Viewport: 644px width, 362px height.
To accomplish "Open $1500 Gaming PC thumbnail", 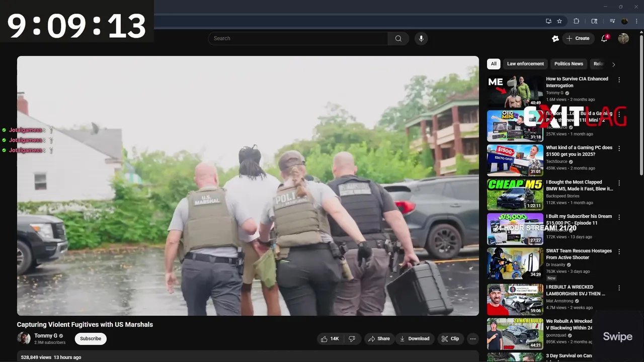I will click(x=515, y=160).
